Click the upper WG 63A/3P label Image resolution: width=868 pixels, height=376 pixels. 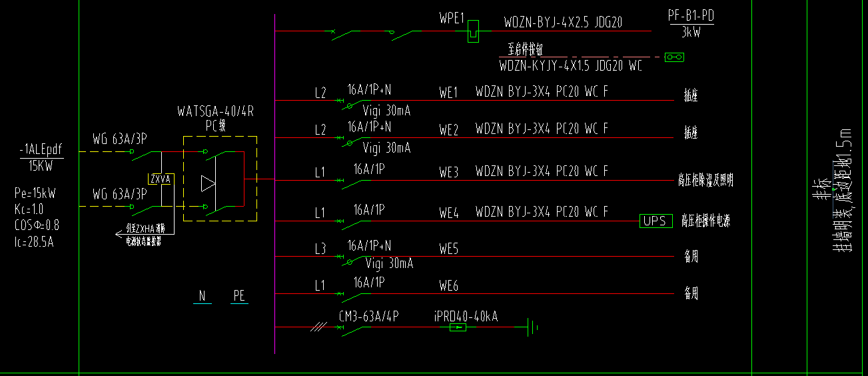point(119,139)
